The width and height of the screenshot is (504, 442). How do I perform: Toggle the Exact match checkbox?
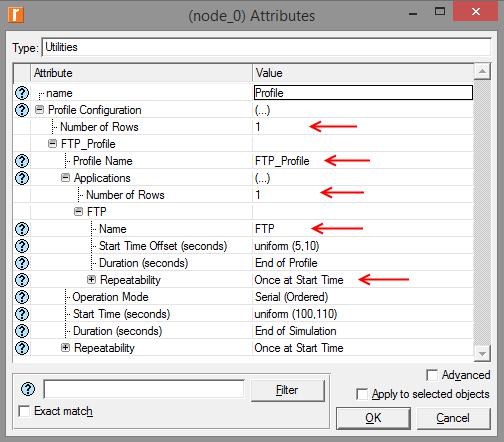coord(24,411)
